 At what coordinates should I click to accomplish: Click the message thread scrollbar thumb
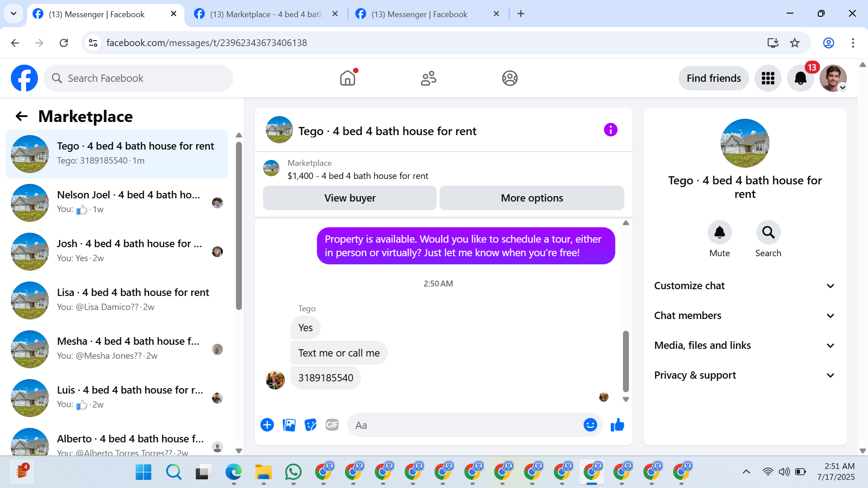(x=626, y=361)
